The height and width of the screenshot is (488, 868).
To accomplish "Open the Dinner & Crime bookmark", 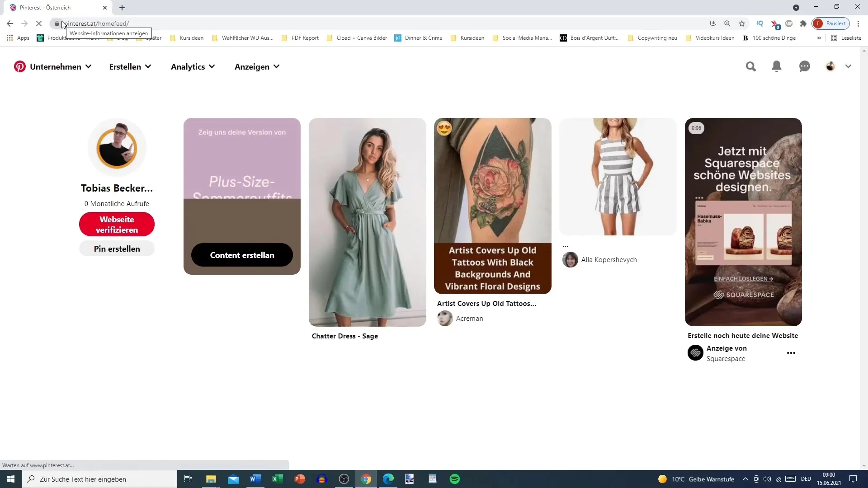I will pyautogui.click(x=419, y=38).
